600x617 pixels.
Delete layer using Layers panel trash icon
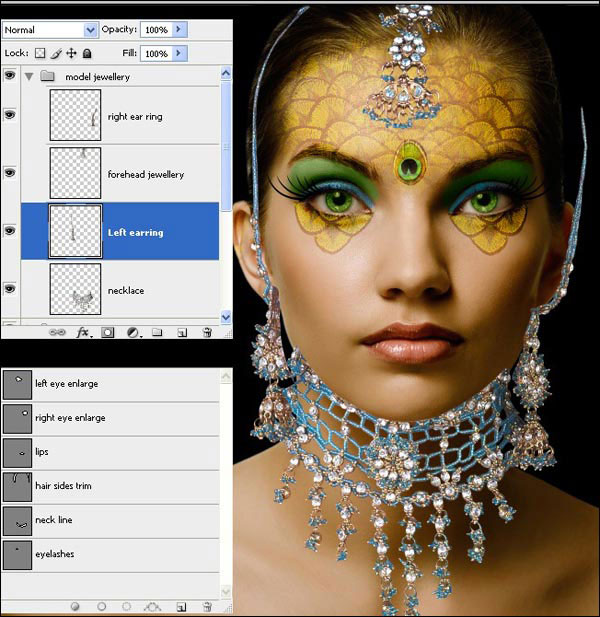(206, 332)
